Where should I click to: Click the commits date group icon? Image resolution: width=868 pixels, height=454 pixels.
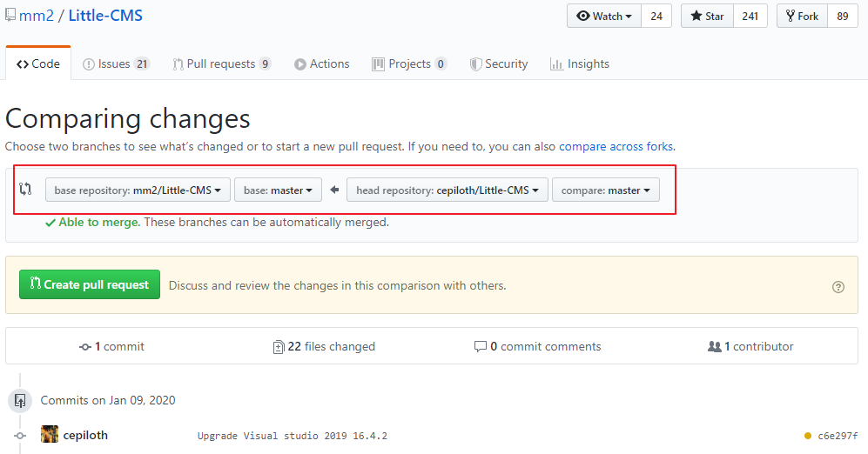tap(20, 400)
